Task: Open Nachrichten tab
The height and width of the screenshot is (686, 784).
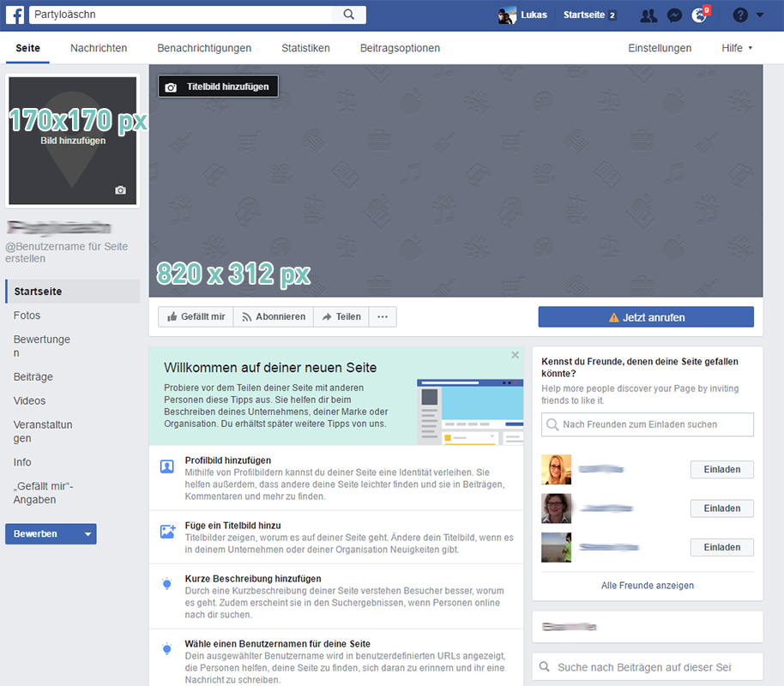Action: (x=99, y=48)
